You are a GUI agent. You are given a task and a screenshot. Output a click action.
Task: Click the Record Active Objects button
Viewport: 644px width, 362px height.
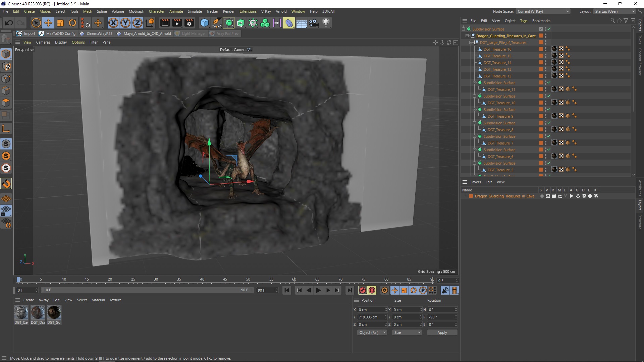(x=362, y=290)
